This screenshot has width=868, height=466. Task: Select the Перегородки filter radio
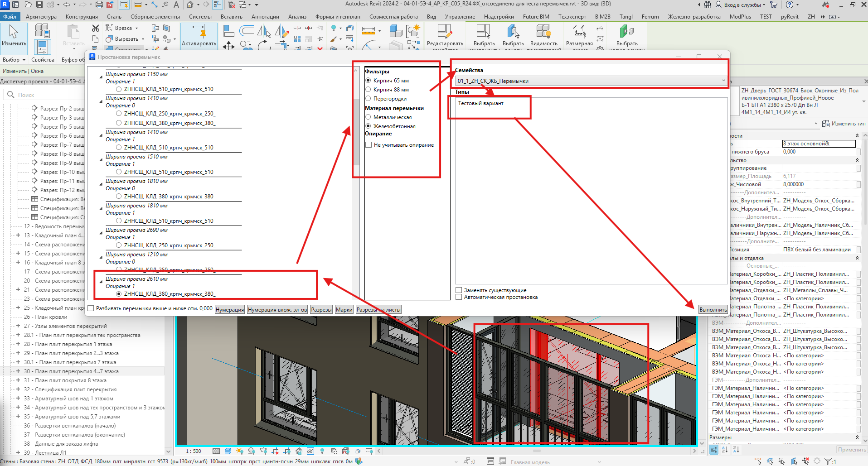pos(368,98)
